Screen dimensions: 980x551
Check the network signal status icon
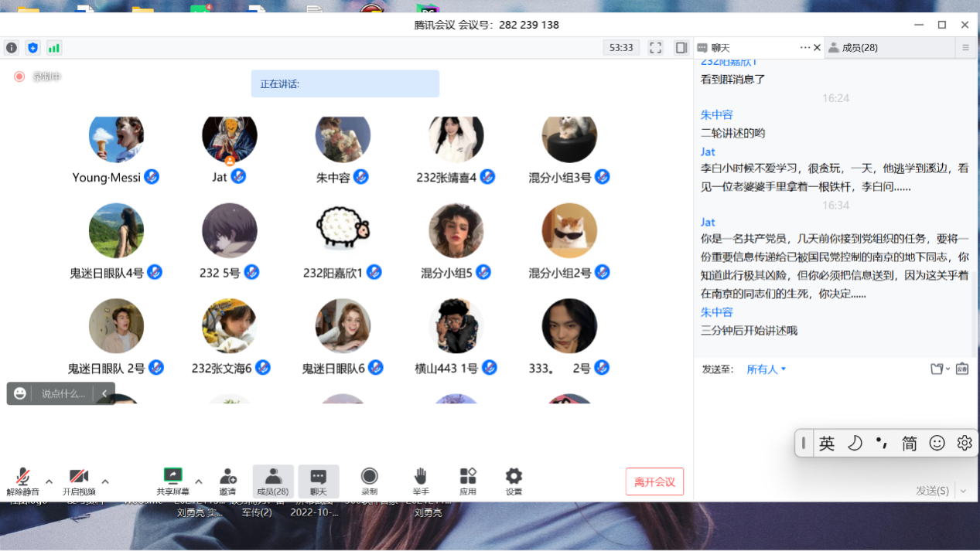point(54,48)
